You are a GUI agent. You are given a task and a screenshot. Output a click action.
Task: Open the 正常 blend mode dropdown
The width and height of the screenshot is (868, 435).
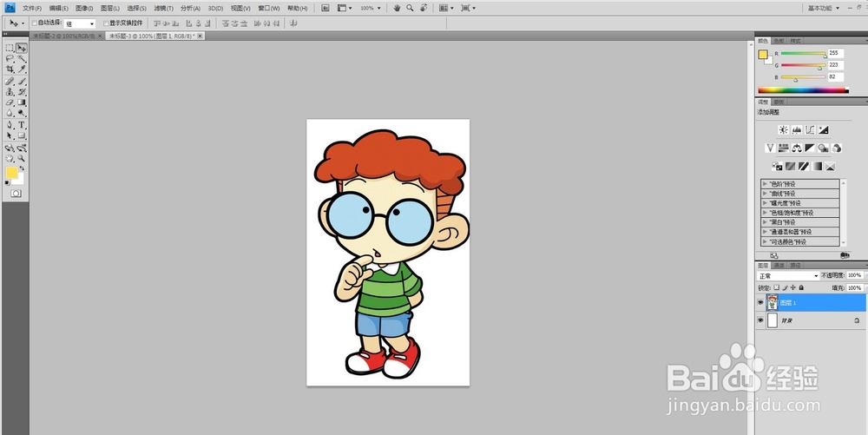(x=788, y=275)
